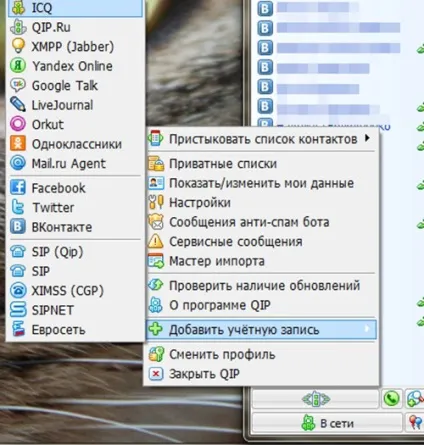The height and width of the screenshot is (445, 424).
Task: Open the В сети status button
Action: tap(327, 423)
